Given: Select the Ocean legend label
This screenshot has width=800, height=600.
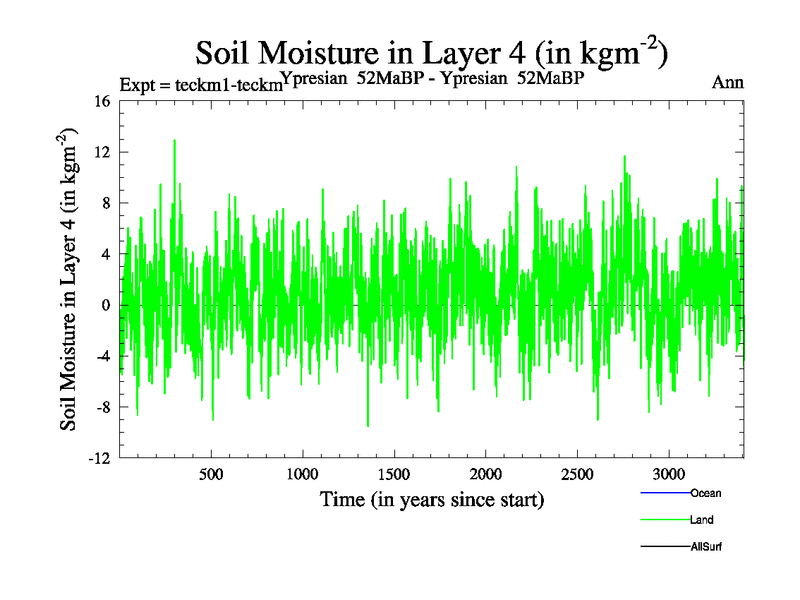Looking at the screenshot, I should pyautogui.click(x=705, y=493).
